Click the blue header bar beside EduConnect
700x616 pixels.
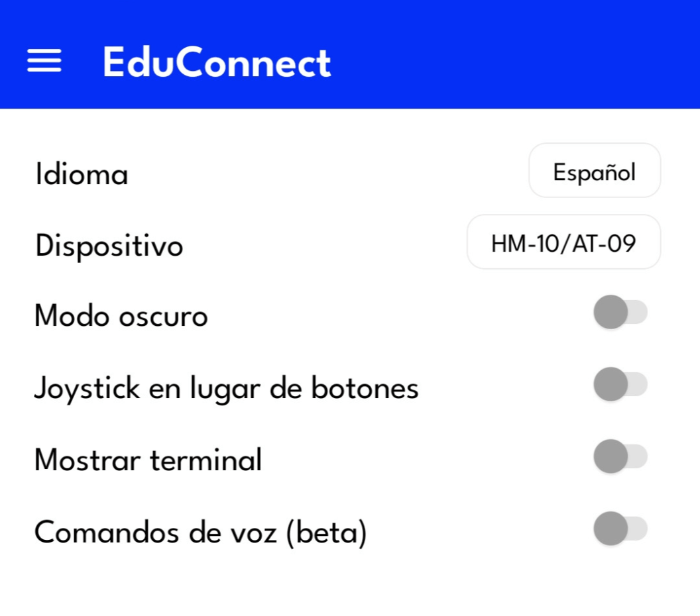[x=513, y=54]
